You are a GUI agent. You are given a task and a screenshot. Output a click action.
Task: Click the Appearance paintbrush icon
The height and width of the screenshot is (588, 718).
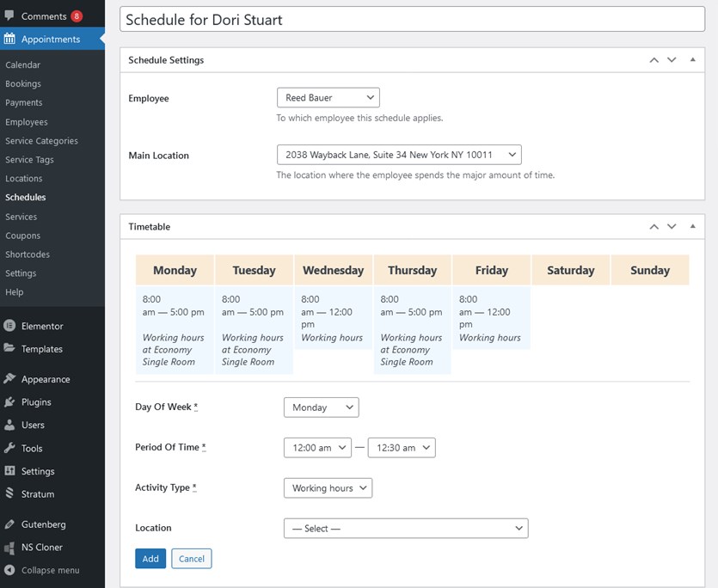click(9, 379)
